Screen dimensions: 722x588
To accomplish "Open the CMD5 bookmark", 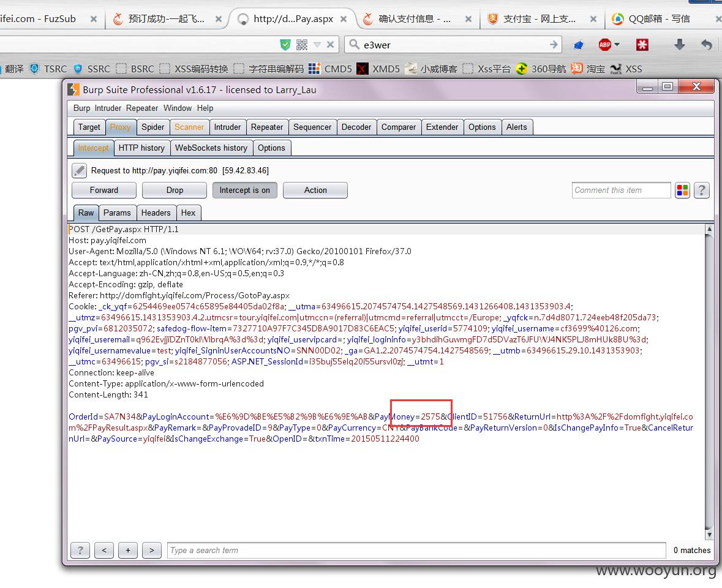I will (x=330, y=69).
